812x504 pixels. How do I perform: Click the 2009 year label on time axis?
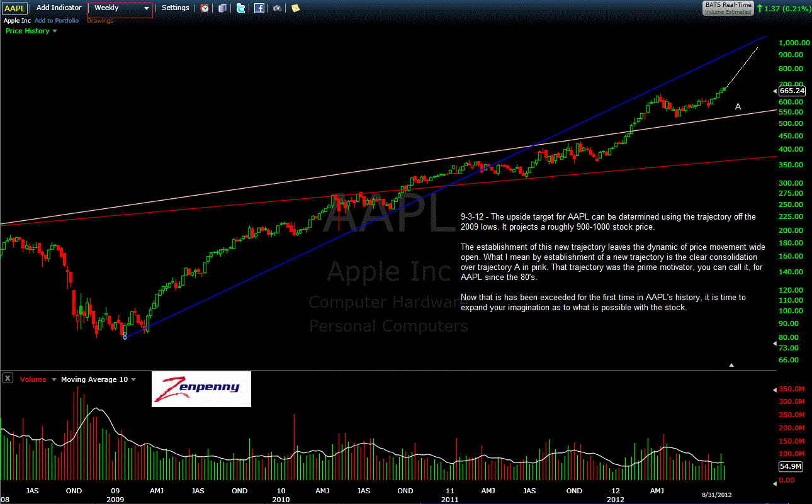pos(115,500)
